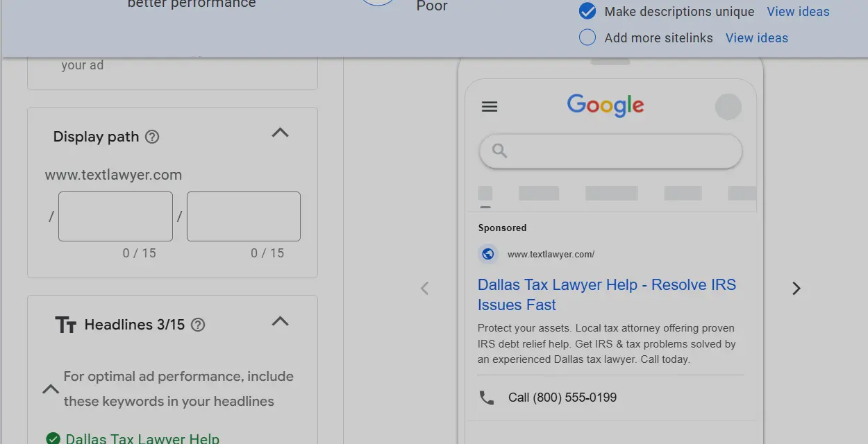Click the account avatar circle in preview
Screen dimensions: 868x444
(728, 106)
